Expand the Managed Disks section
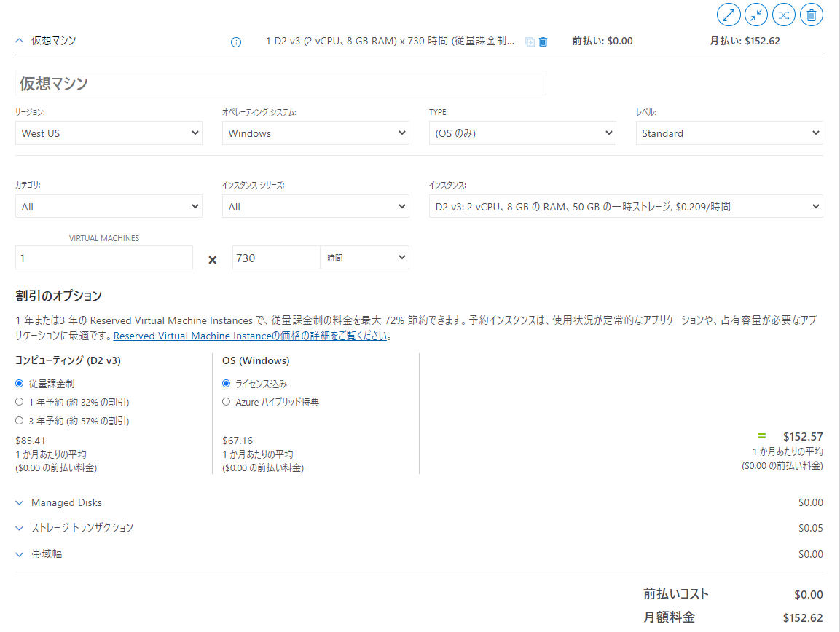This screenshot has width=840, height=632. (19, 502)
